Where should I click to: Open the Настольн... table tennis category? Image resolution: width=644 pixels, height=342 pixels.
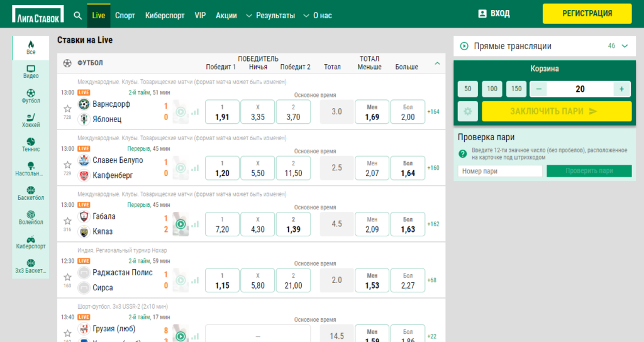pos(31,168)
